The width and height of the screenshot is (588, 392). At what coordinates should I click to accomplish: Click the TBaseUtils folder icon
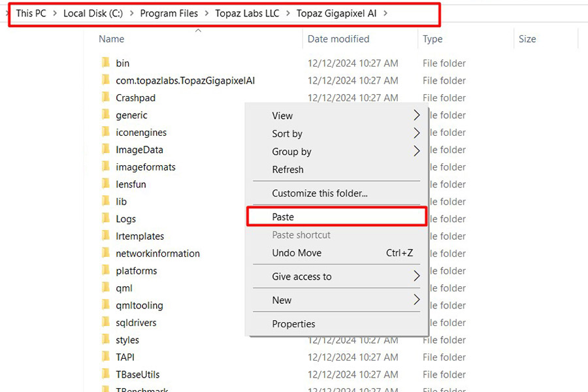[x=106, y=374]
